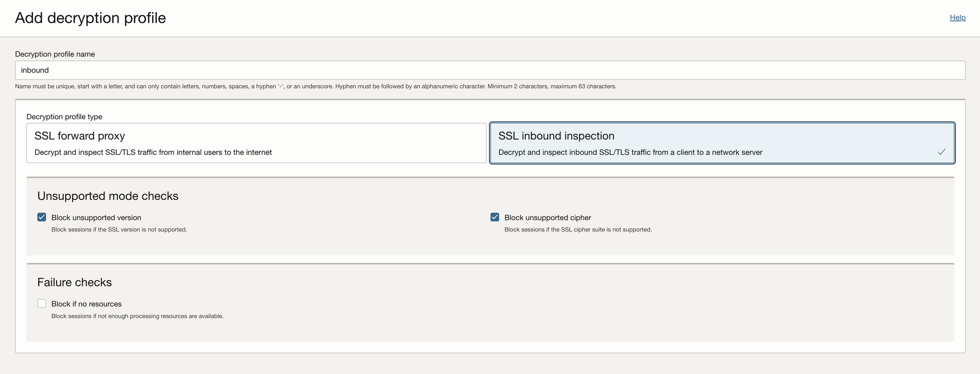Click the "Block unsupported cipher" label text
This screenshot has width=980, height=374.
[x=547, y=218]
